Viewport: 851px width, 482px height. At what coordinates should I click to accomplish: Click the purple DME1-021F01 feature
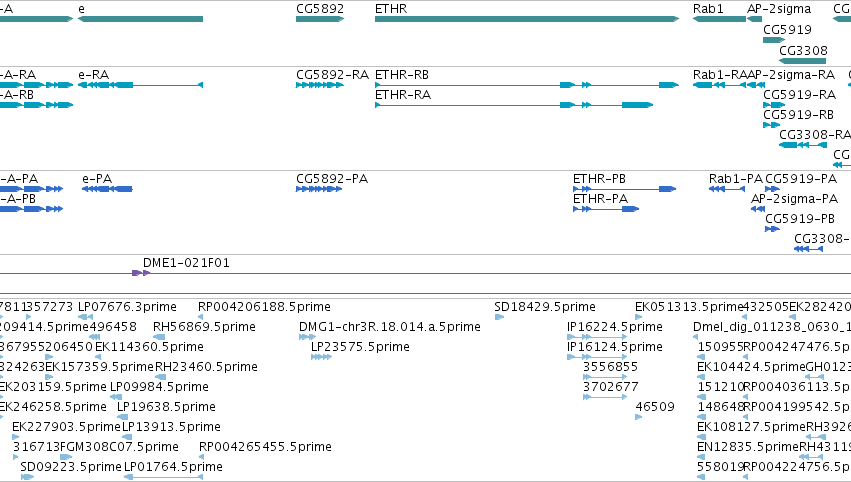click(x=139, y=273)
